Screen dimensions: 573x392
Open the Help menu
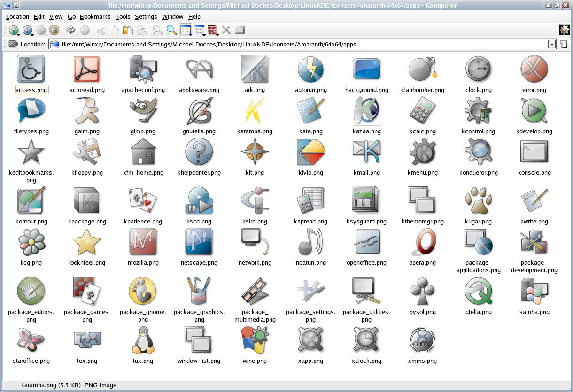194,16
